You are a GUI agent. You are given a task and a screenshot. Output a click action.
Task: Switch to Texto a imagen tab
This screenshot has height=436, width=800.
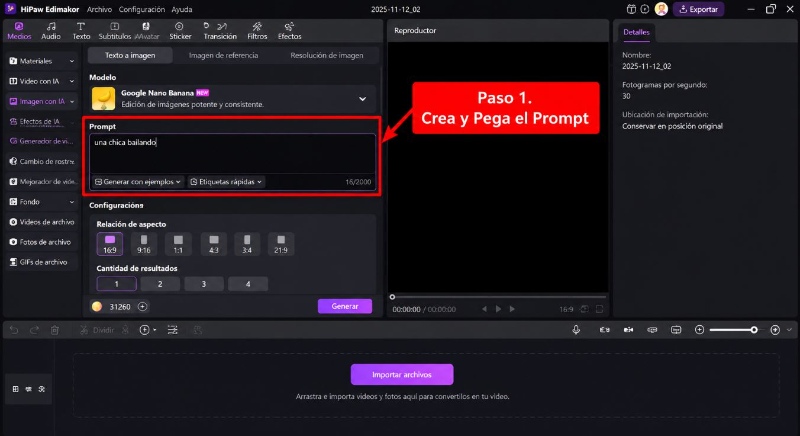(x=130, y=55)
